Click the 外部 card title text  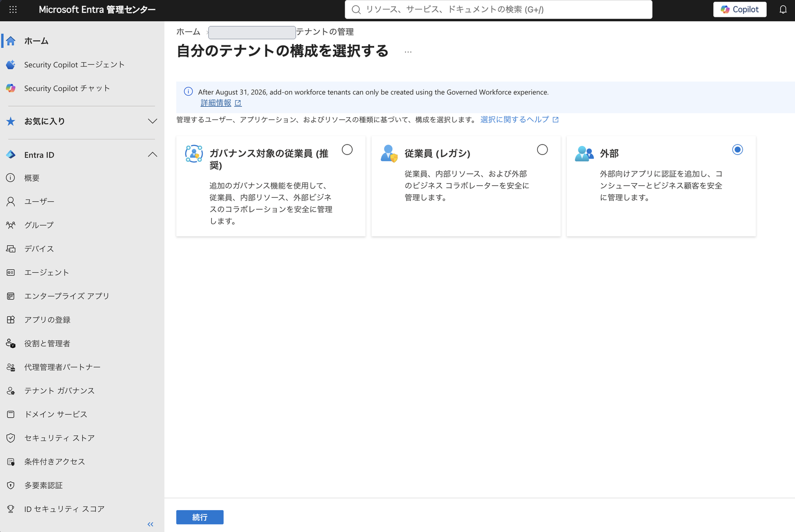point(609,153)
